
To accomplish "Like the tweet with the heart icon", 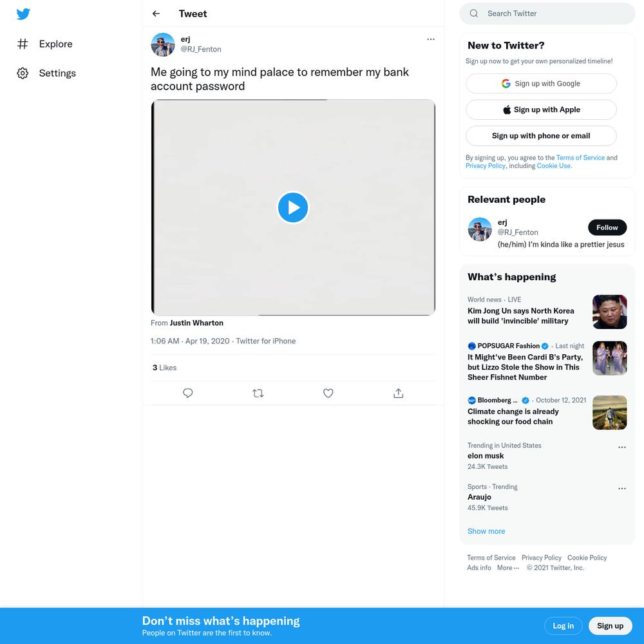I will point(328,393).
